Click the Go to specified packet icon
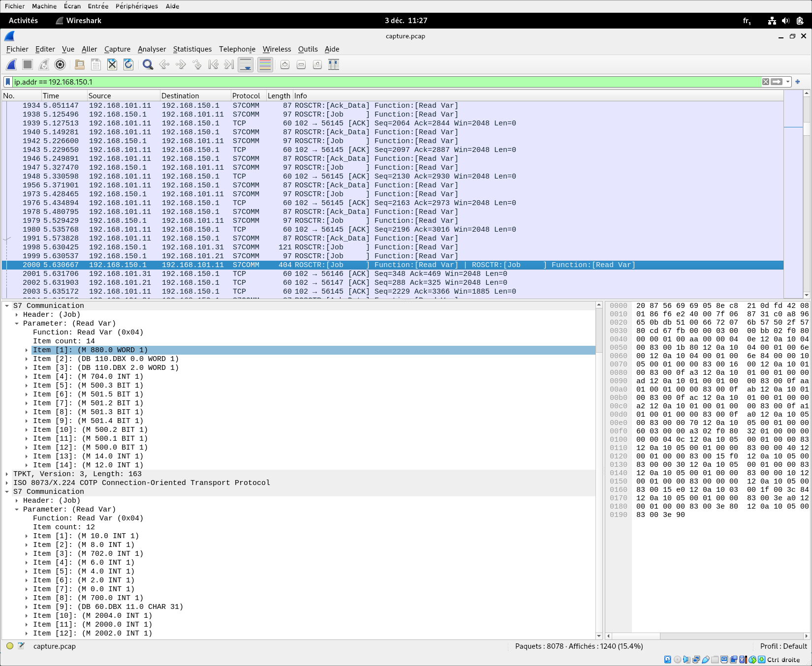Image resolution: width=812 pixels, height=666 pixels. (x=197, y=64)
